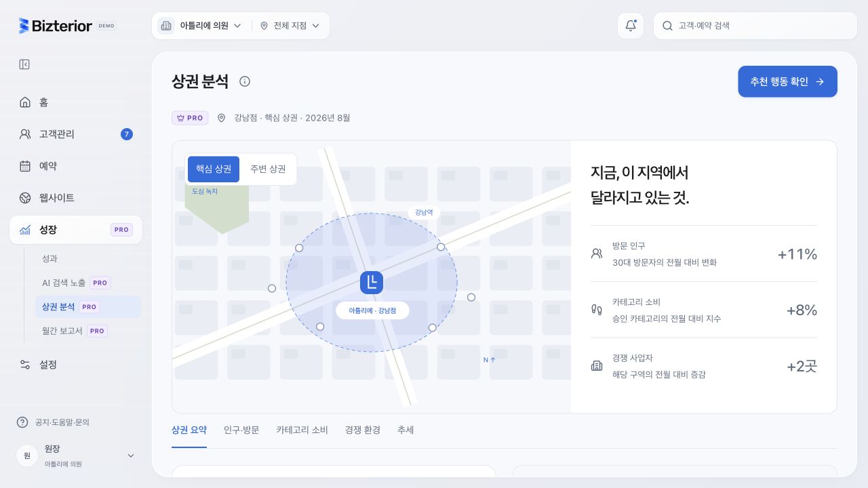Screen dimensions: 868x488
Task: Click the 아틀리에 · 강남점 map label
Action: [x=372, y=310]
